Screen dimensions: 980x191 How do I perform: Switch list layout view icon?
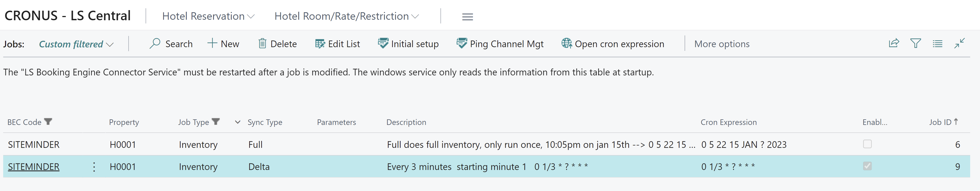pos(937,43)
